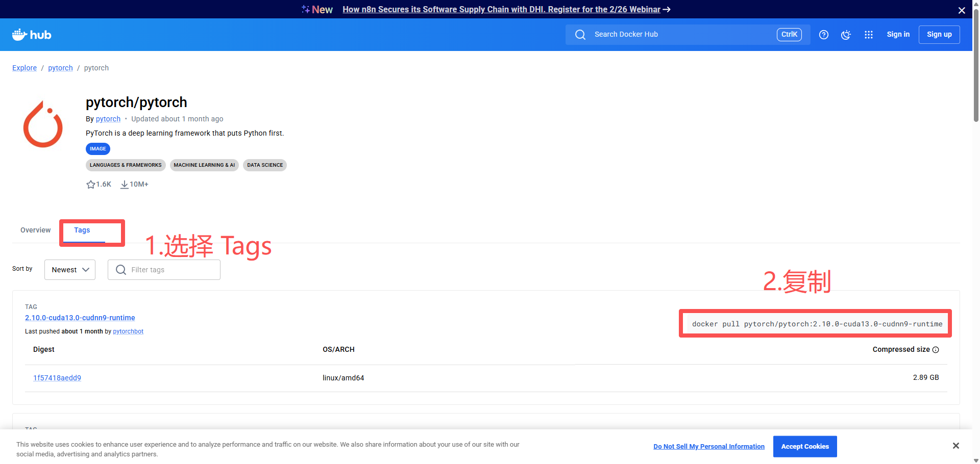Click the star icon showing 1.6K
The width and height of the screenshot is (980, 464).
91,185
